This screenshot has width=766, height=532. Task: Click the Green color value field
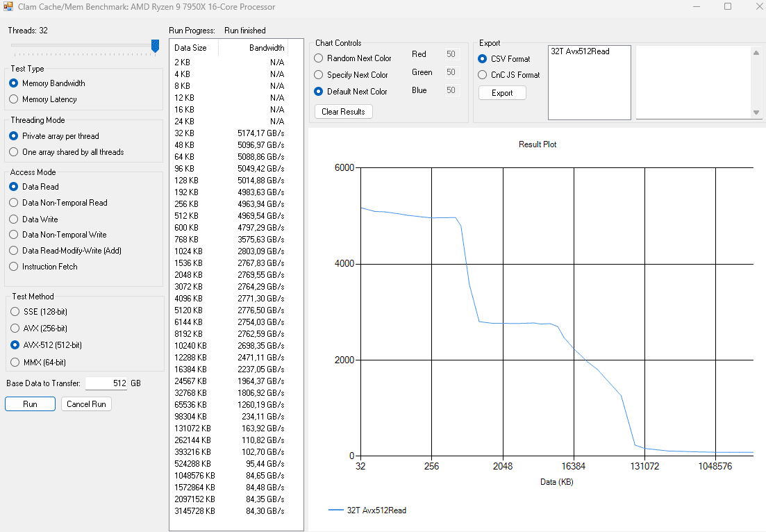pyautogui.click(x=451, y=72)
